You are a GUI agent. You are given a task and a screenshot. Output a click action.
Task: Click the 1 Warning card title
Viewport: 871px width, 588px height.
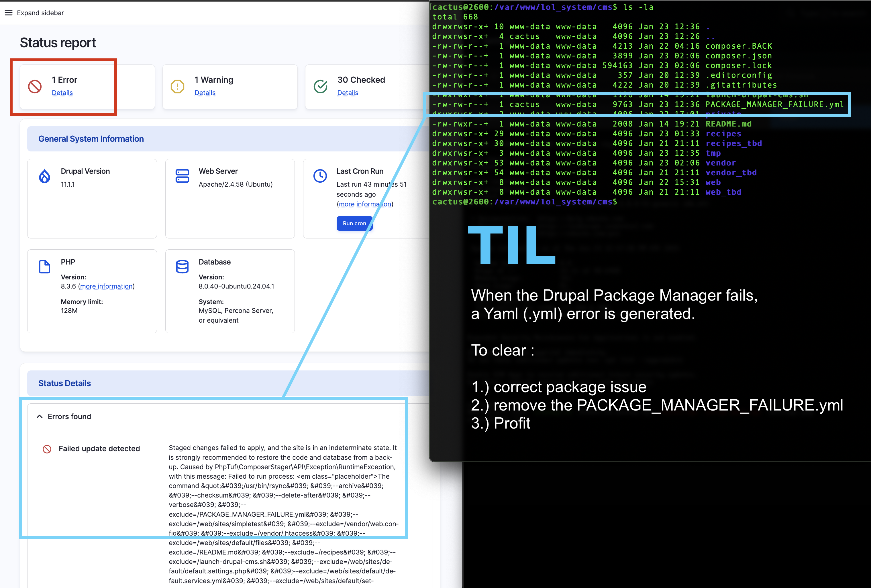click(x=214, y=80)
